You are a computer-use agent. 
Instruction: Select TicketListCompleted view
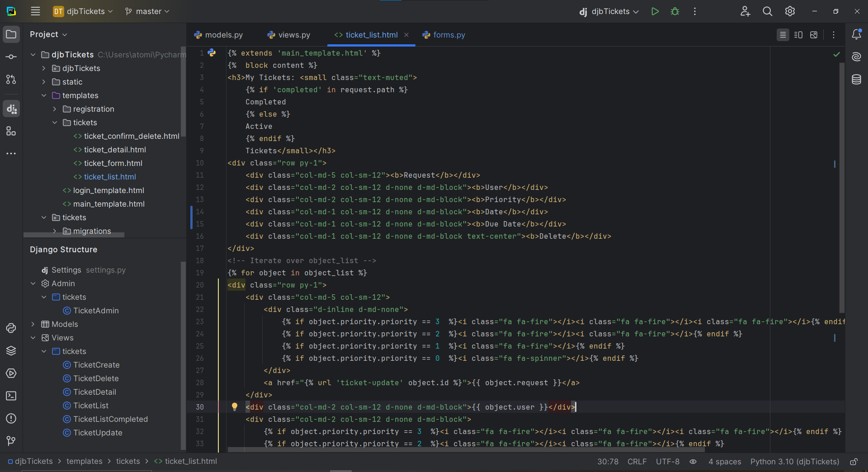(x=110, y=419)
